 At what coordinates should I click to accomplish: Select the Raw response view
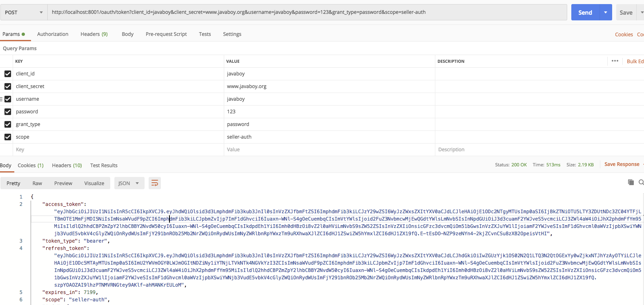click(x=37, y=183)
